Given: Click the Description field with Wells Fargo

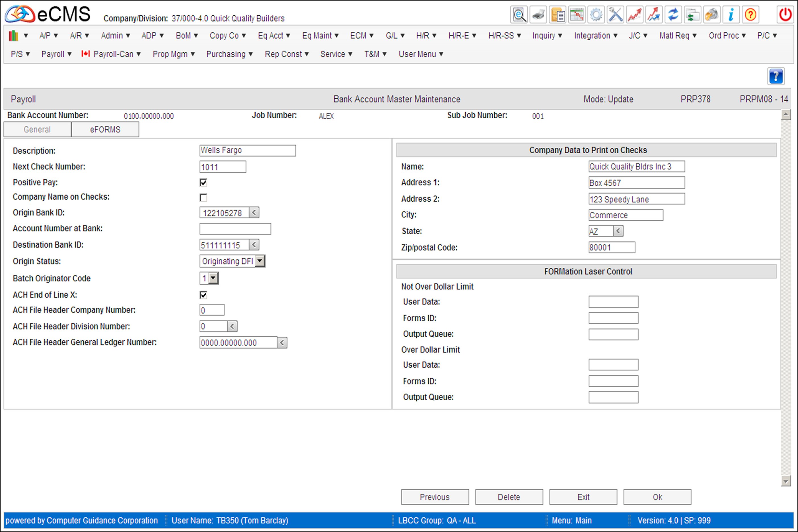Looking at the screenshot, I should point(248,150).
